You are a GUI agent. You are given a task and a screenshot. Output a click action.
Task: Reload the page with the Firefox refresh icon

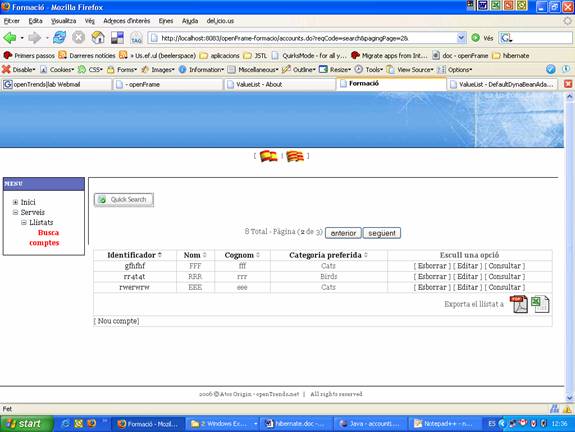(59, 37)
